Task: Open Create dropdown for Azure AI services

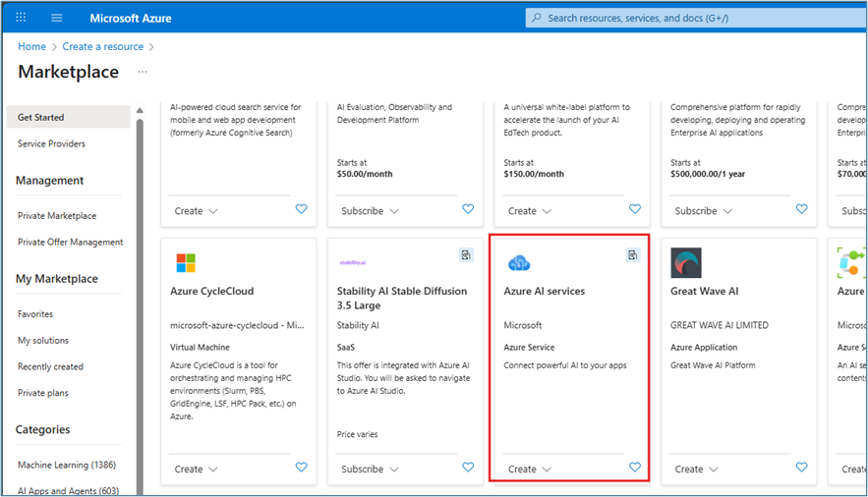Action: tap(530, 469)
